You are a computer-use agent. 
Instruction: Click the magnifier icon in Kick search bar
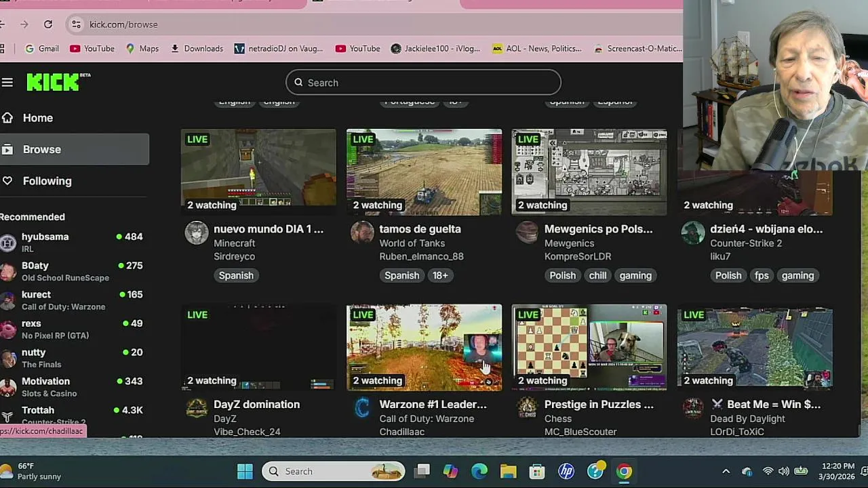[x=298, y=83]
